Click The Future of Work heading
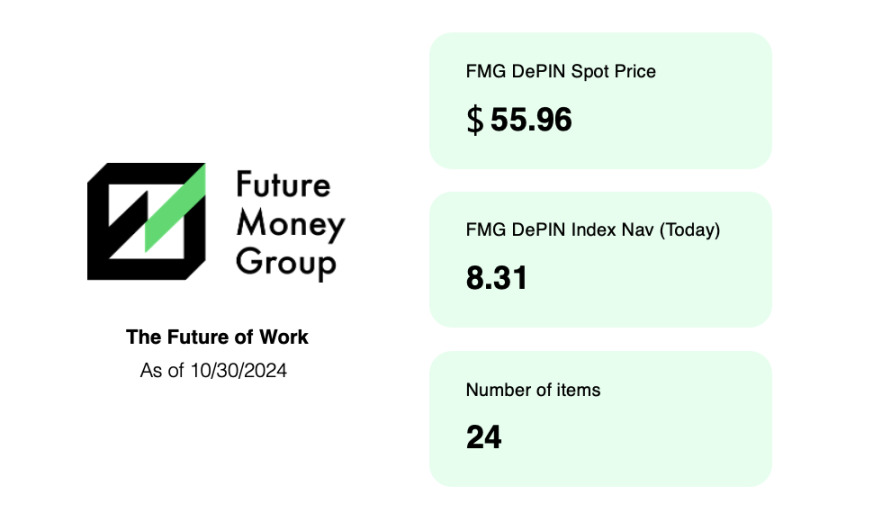 pos(217,337)
